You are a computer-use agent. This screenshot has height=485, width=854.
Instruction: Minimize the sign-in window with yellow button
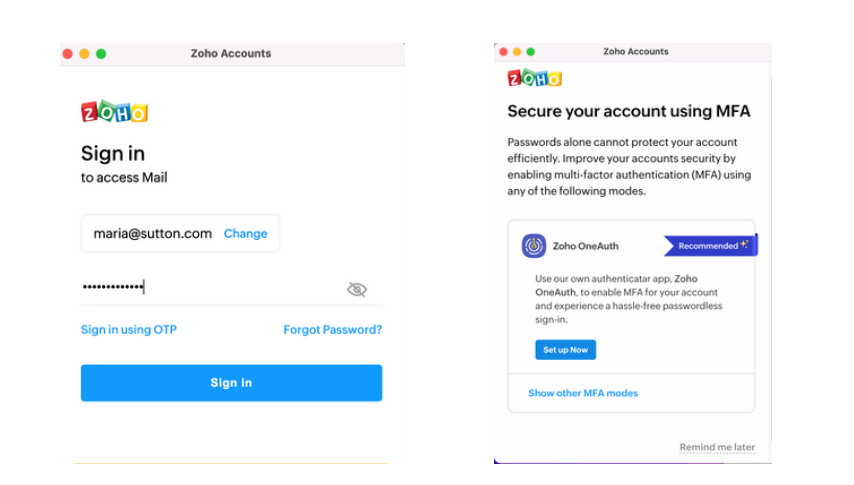pos(84,53)
